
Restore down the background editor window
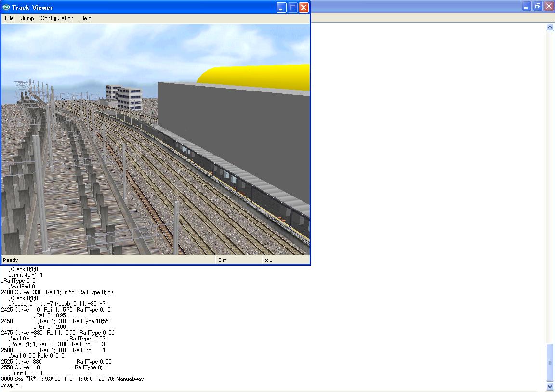[538, 6]
